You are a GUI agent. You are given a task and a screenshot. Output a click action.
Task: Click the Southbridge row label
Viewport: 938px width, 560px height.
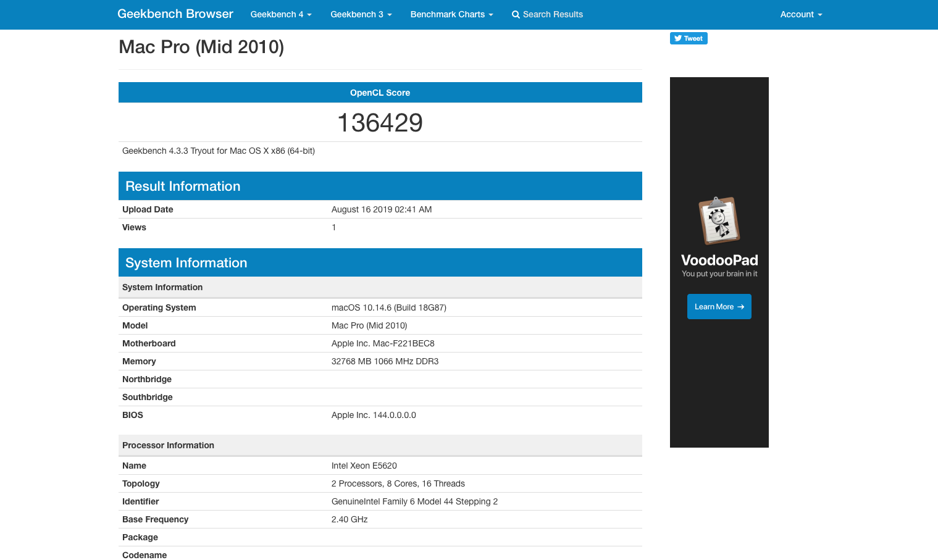(x=148, y=397)
